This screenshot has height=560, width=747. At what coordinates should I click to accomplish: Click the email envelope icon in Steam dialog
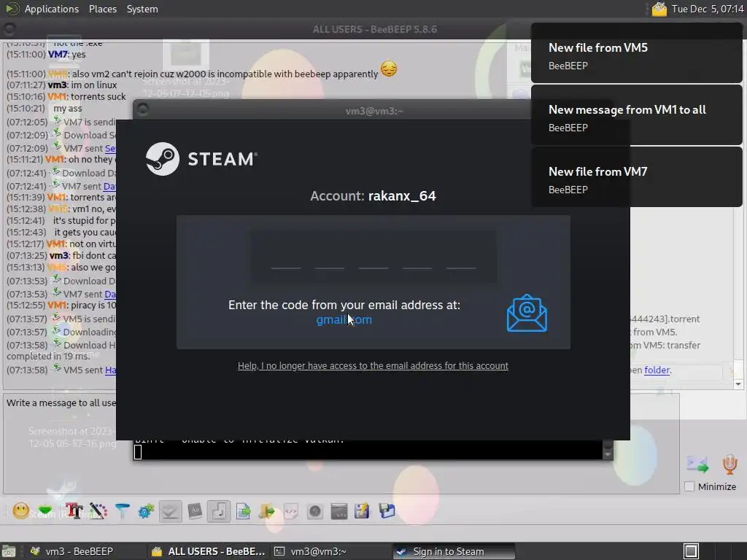click(527, 313)
